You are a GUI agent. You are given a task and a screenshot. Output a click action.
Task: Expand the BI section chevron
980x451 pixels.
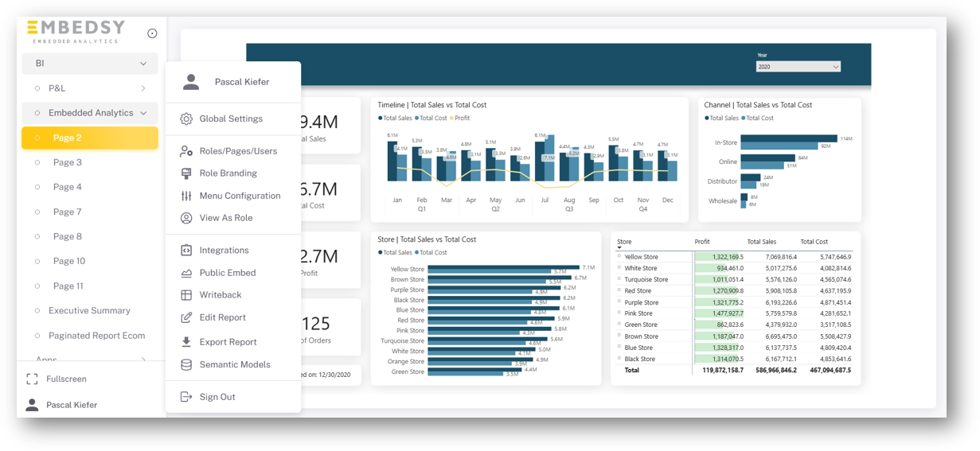143,64
